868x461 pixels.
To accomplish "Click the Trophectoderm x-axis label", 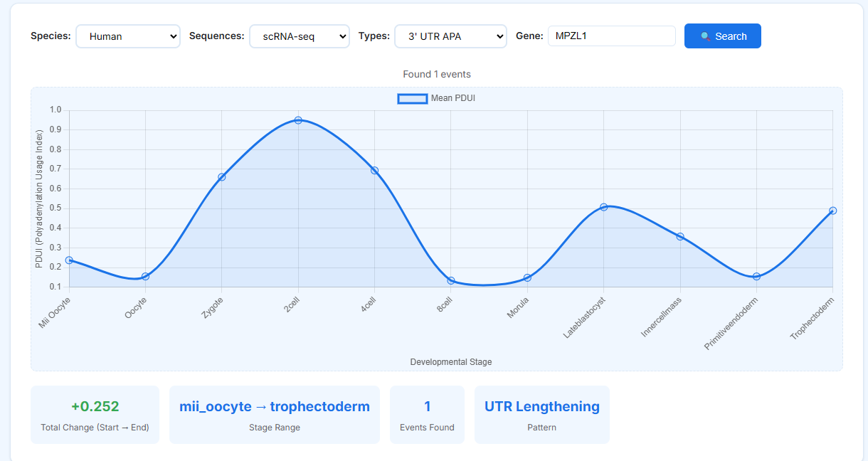I will tap(812, 318).
